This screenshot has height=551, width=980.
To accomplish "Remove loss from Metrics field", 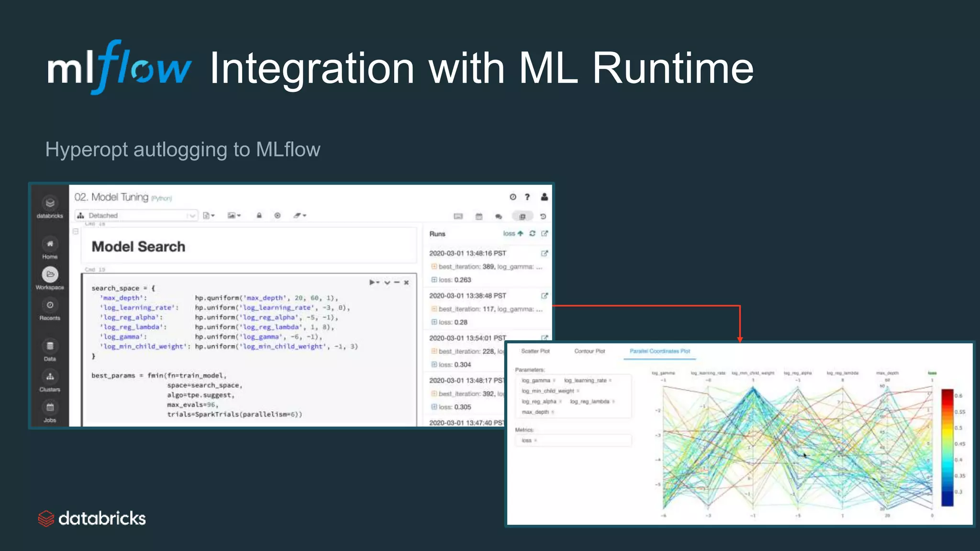I will pos(535,441).
